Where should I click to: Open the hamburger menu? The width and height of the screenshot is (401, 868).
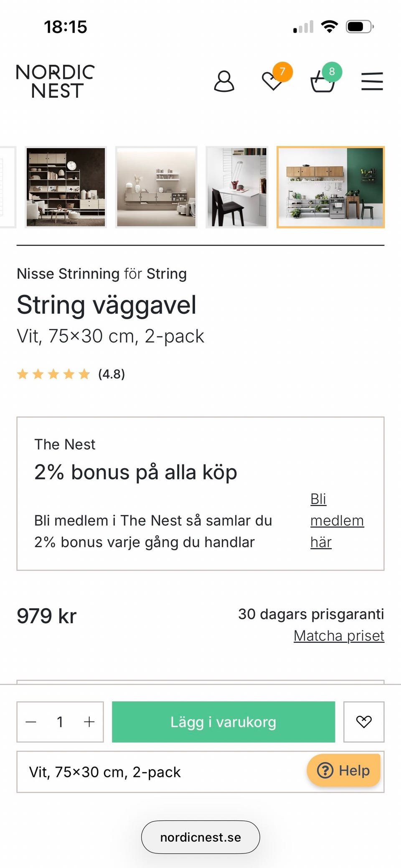pyautogui.click(x=372, y=81)
